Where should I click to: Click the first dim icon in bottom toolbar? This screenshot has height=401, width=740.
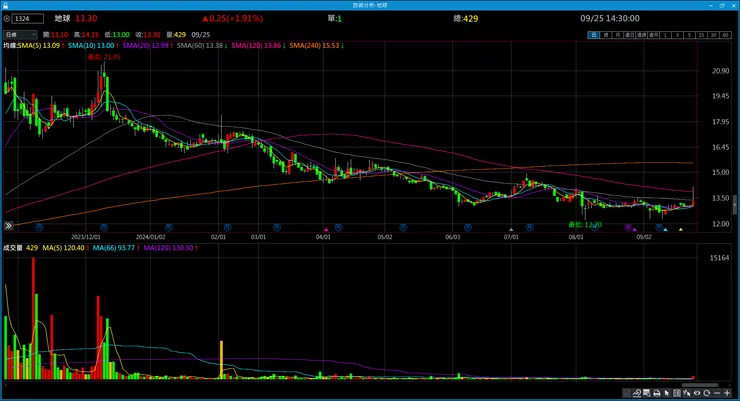click(627, 393)
